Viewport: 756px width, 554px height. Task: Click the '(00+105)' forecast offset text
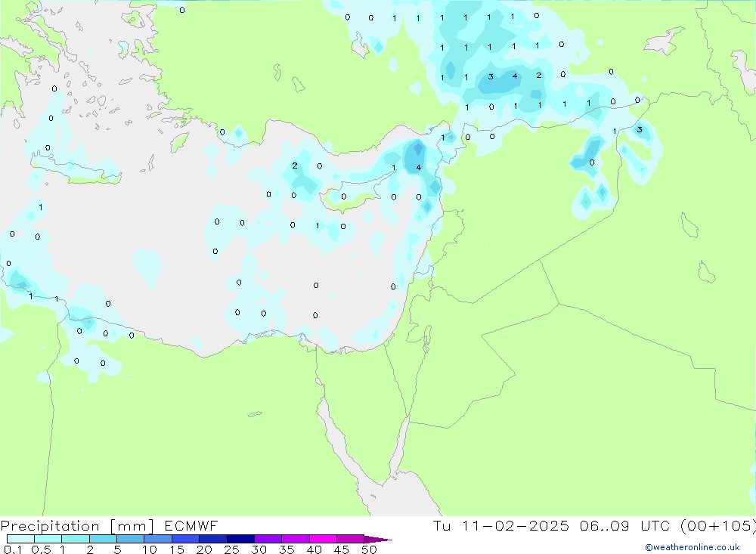718,526
